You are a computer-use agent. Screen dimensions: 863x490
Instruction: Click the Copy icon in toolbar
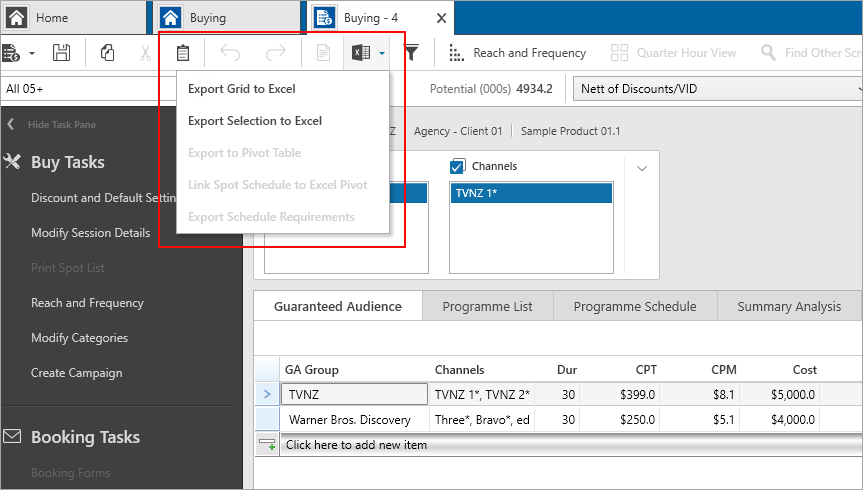tap(107, 53)
